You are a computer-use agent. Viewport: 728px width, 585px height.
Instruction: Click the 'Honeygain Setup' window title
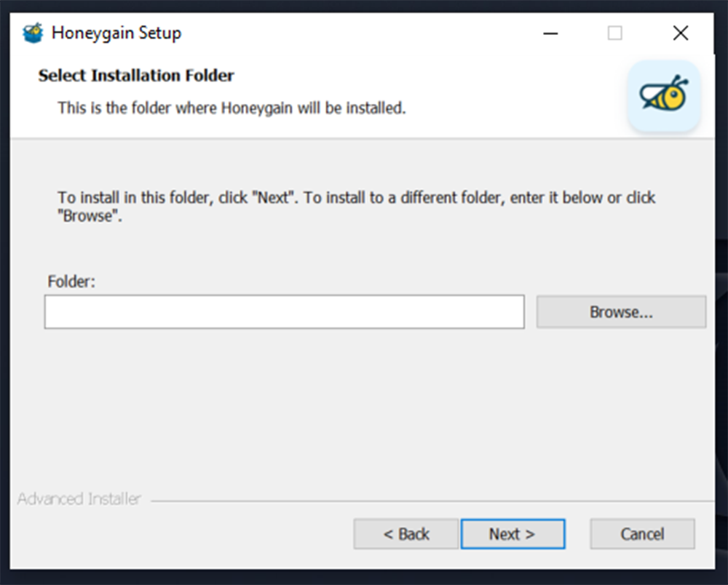116,33
